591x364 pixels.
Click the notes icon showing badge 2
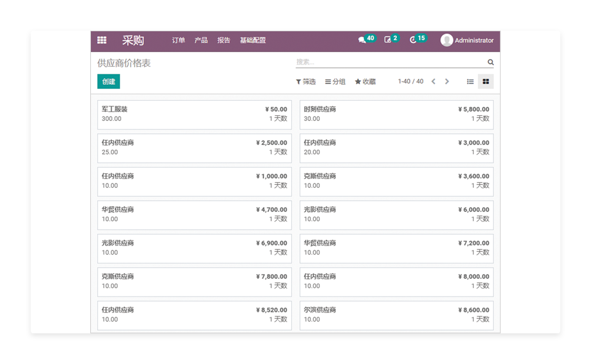[x=388, y=41]
